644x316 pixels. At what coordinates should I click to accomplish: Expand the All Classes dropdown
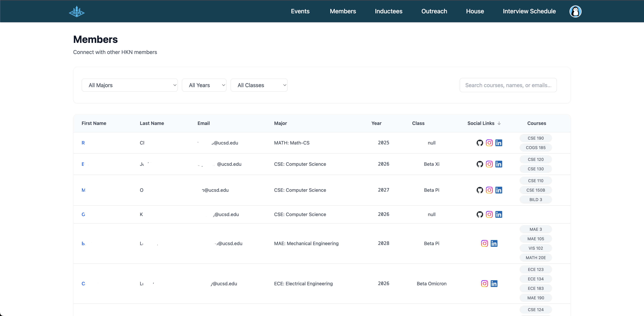pos(259,85)
